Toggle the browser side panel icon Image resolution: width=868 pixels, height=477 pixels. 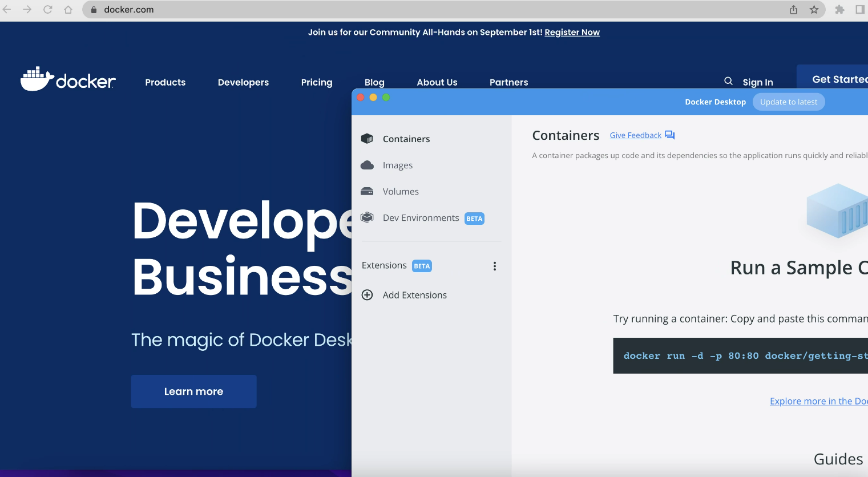point(860,10)
